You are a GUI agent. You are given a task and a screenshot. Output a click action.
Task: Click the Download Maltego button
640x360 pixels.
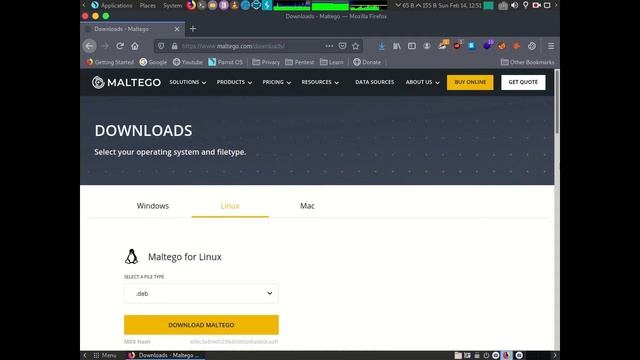201,325
